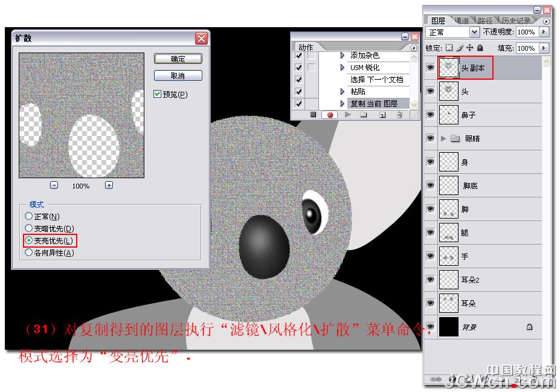The height and width of the screenshot is (392, 560).
Task: Delete action using the trash icon
Action: 400,115
